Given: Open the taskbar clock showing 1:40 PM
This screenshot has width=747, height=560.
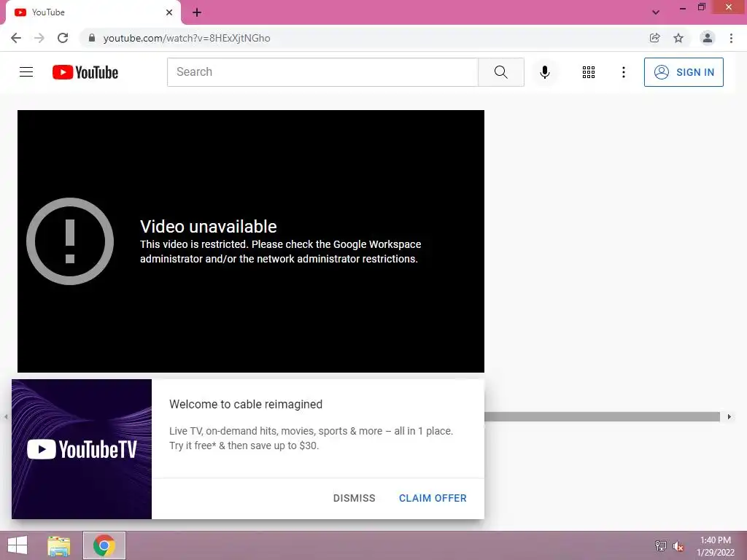Looking at the screenshot, I should (716, 546).
